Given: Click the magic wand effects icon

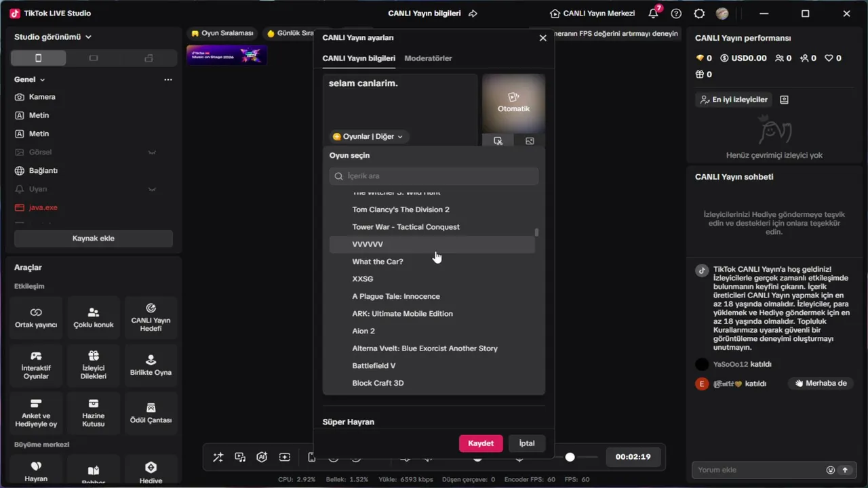Looking at the screenshot, I should pos(218,457).
